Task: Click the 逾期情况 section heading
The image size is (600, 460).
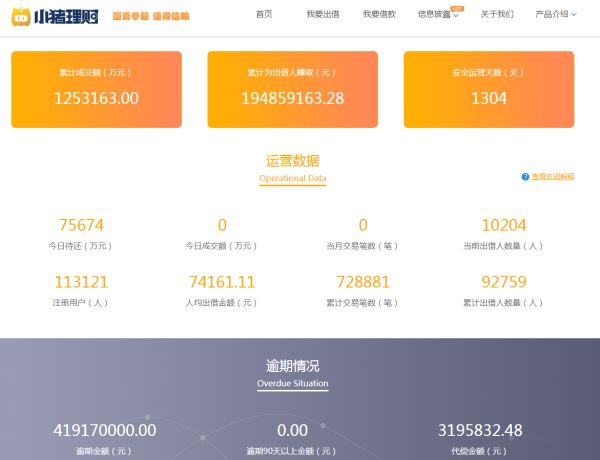Action: pyautogui.click(x=293, y=366)
